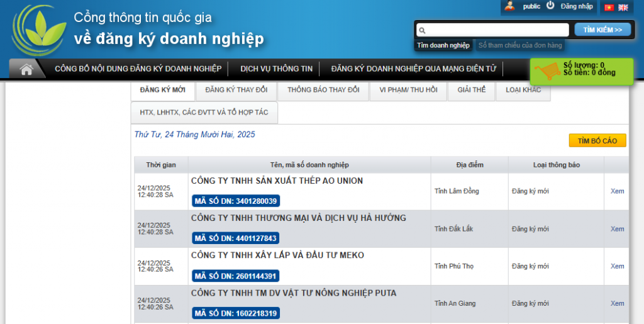Click the shopping cart icon
This screenshot has height=324, width=644.
pyautogui.click(x=547, y=71)
